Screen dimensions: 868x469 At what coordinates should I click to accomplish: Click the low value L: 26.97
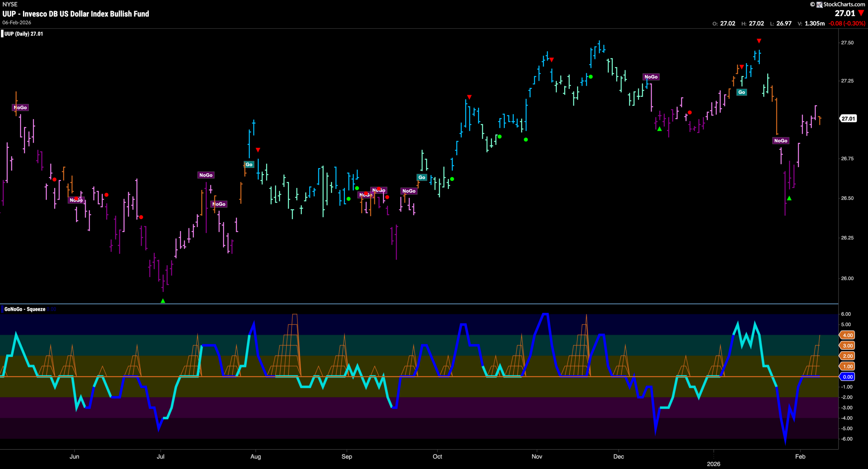[781, 23]
